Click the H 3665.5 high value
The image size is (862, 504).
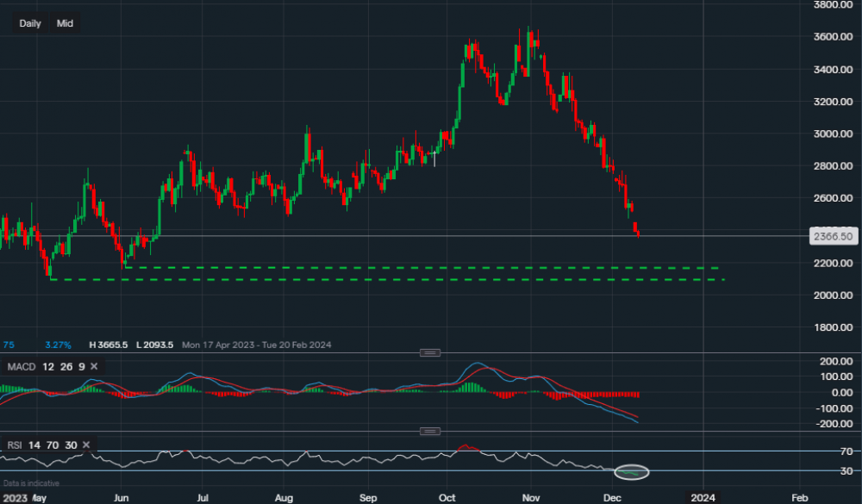click(108, 345)
